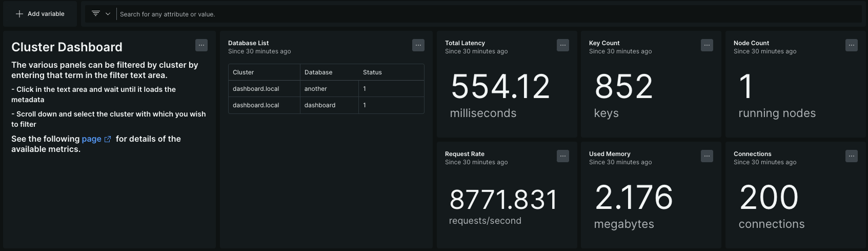Click the filter lines icon
The width and height of the screenshot is (868, 251).
click(95, 14)
